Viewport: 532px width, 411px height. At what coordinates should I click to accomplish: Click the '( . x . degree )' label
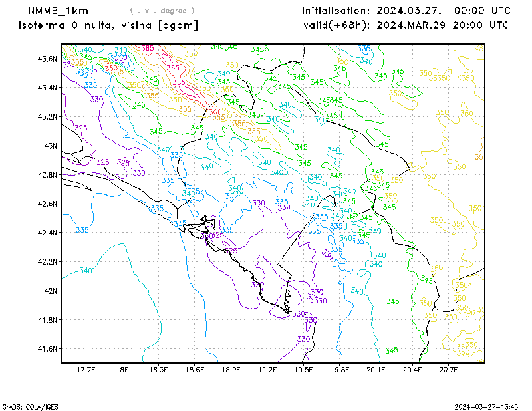coord(162,11)
